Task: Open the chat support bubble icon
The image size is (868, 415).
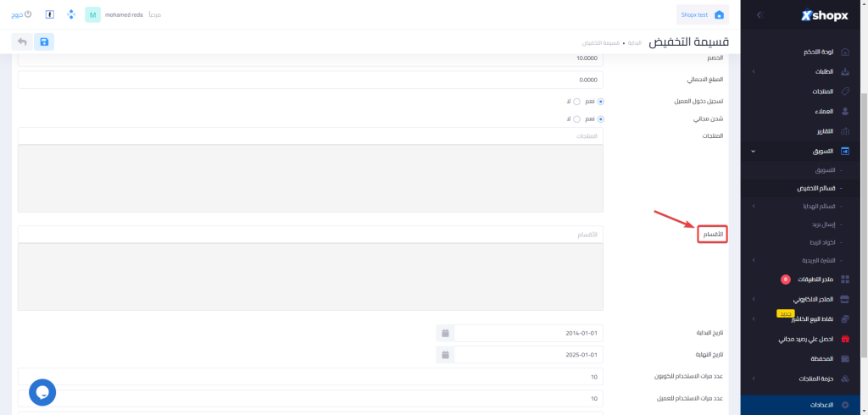Action: (x=42, y=391)
